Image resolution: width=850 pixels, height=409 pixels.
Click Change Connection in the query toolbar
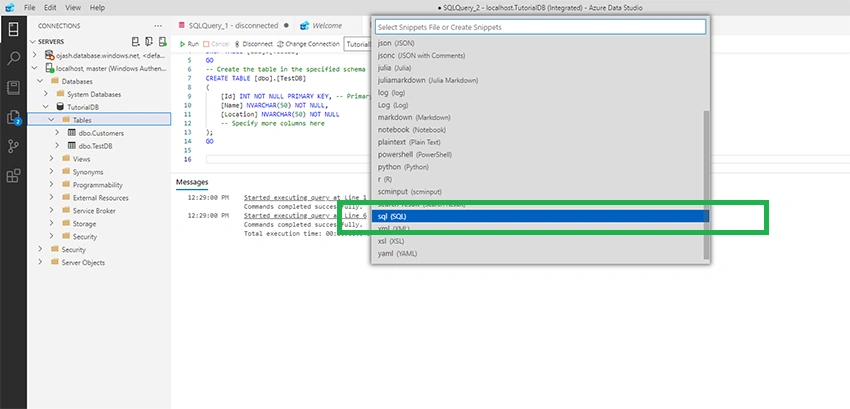point(308,43)
